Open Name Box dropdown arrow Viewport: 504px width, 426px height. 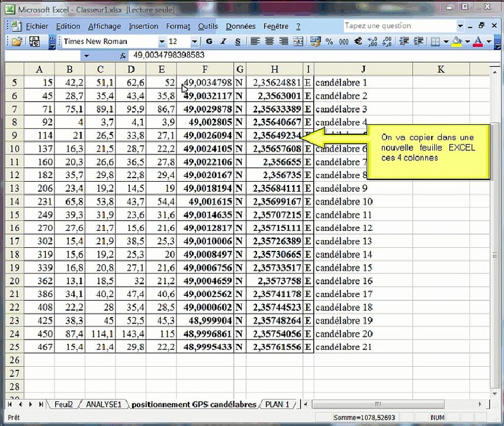click(x=86, y=56)
